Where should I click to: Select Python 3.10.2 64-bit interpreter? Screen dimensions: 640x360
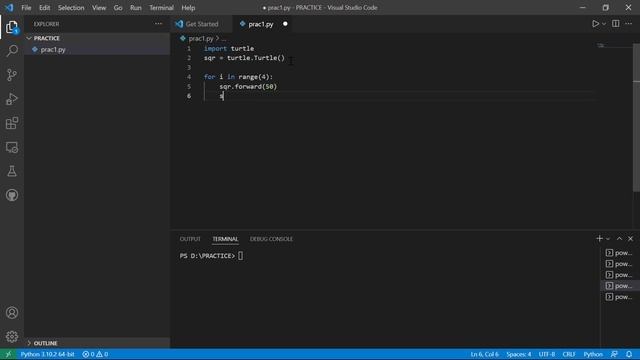[47, 354]
